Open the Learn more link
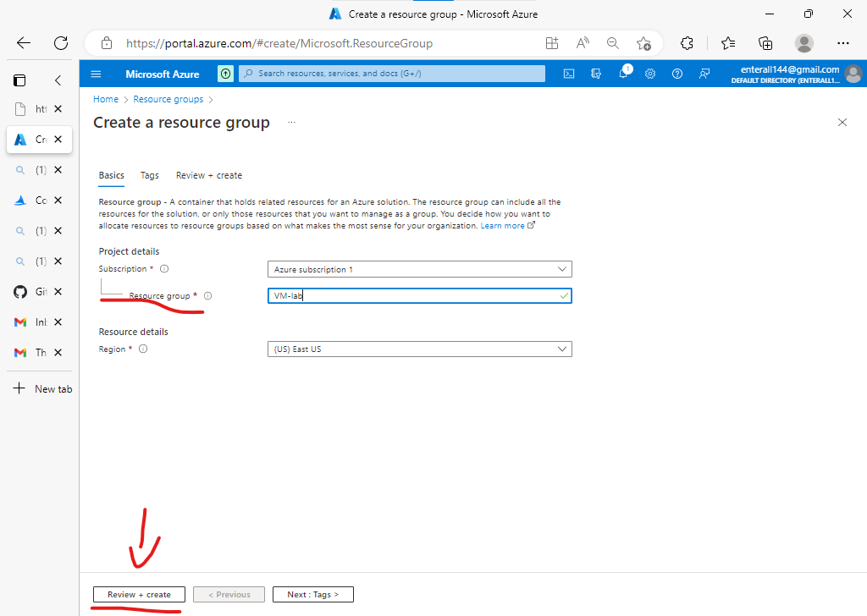Screen dimensions: 867x616 coord(503,225)
